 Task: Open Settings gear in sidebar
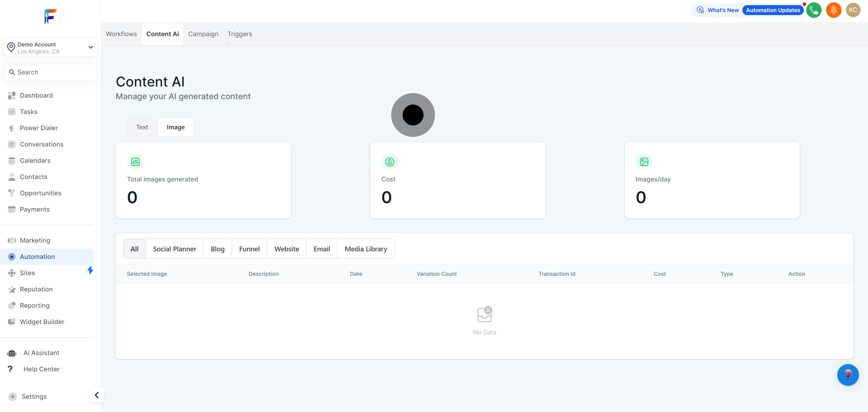(34, 396)
